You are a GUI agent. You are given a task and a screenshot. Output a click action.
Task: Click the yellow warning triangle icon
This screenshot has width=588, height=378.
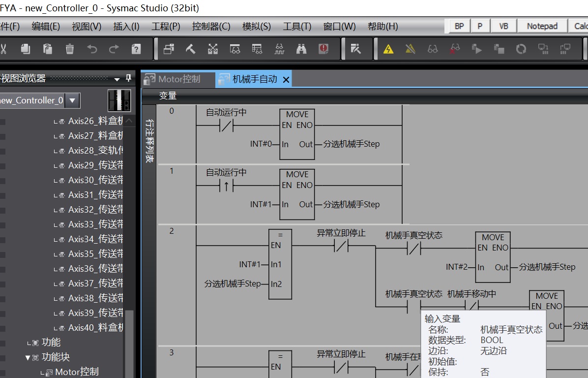tap(388, 49)
